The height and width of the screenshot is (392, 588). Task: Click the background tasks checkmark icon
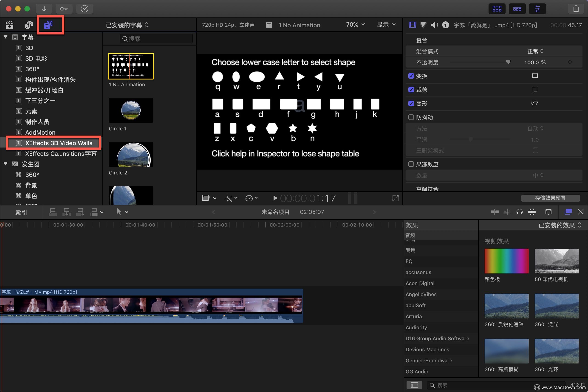[x=85, y=9]
